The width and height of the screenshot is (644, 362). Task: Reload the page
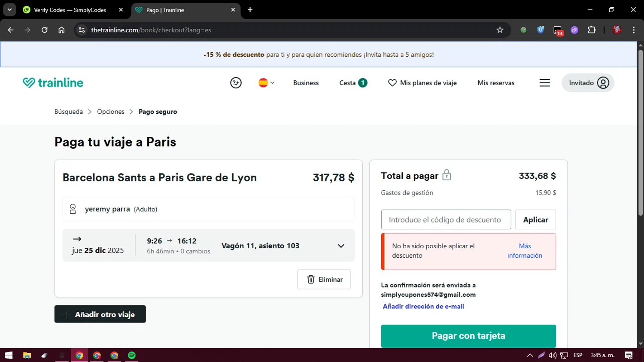(x=45, y=30)
